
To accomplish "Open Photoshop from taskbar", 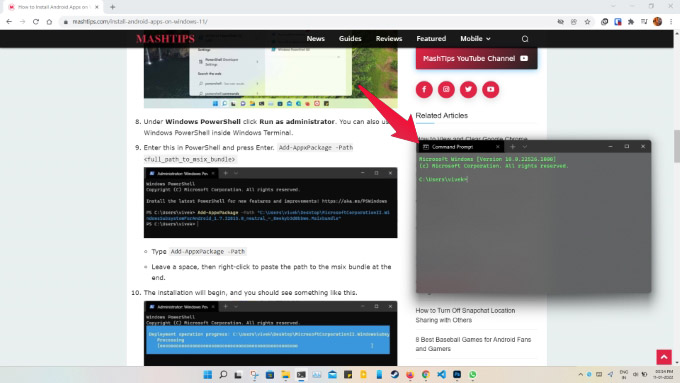I will [457, 374].
